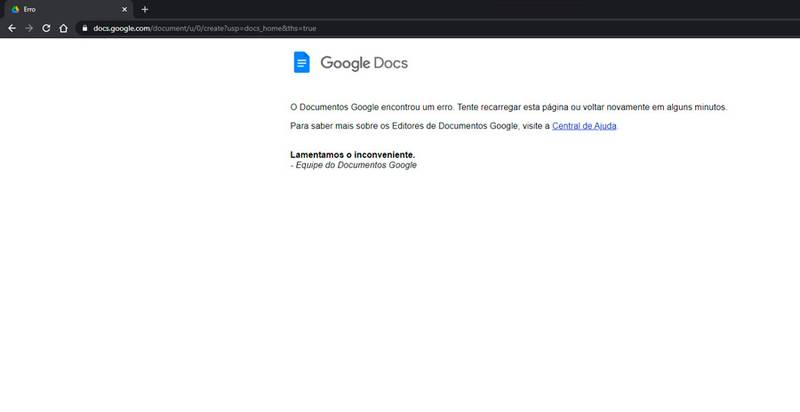This screenshot has height=412, width=800.
Task: Click the browser forward arrow
Action: [29, 29]
